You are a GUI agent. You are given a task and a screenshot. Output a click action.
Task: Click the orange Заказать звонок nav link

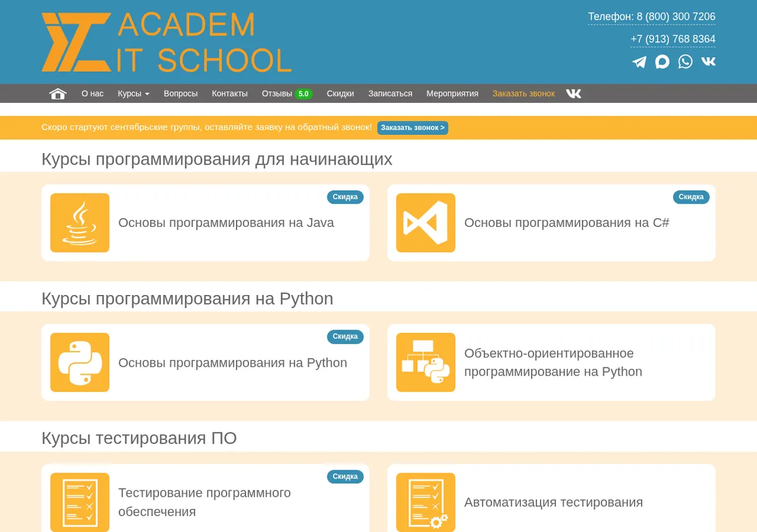click(524, 93)
